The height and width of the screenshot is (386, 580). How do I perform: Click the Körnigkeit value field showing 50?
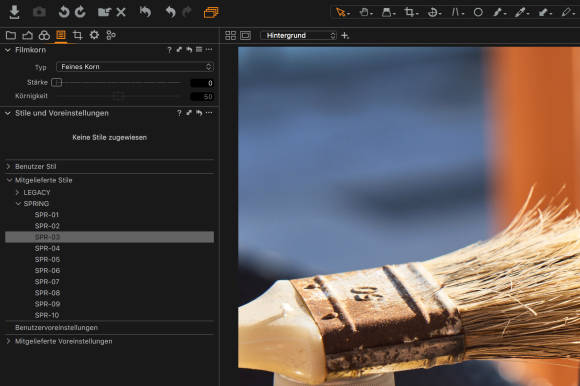click(202, 96)
